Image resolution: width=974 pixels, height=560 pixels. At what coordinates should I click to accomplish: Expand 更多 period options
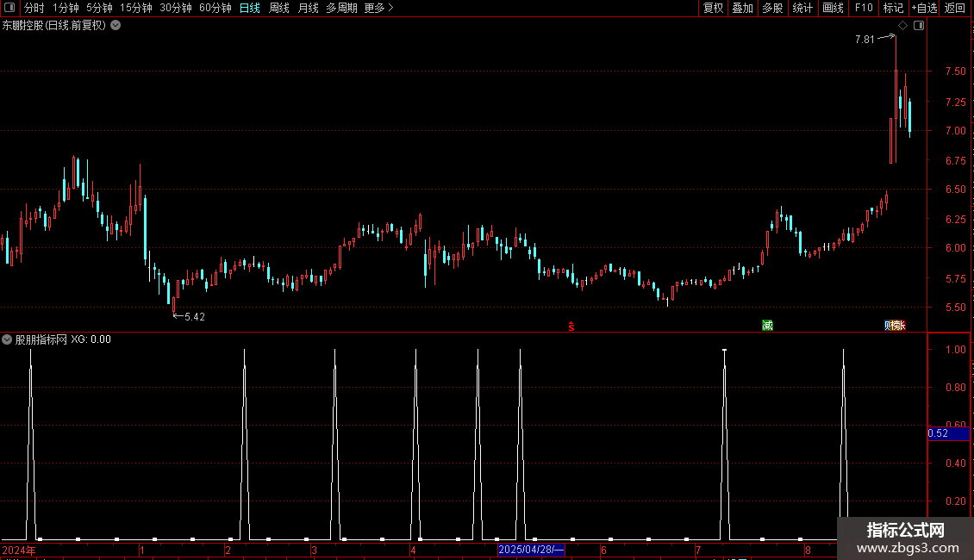[x=378, y=8]
